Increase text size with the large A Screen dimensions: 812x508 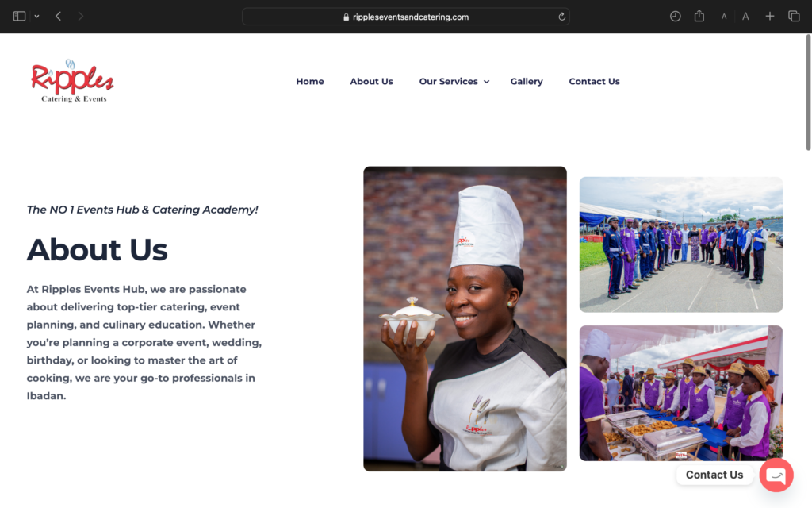click(x=745, y=17)
